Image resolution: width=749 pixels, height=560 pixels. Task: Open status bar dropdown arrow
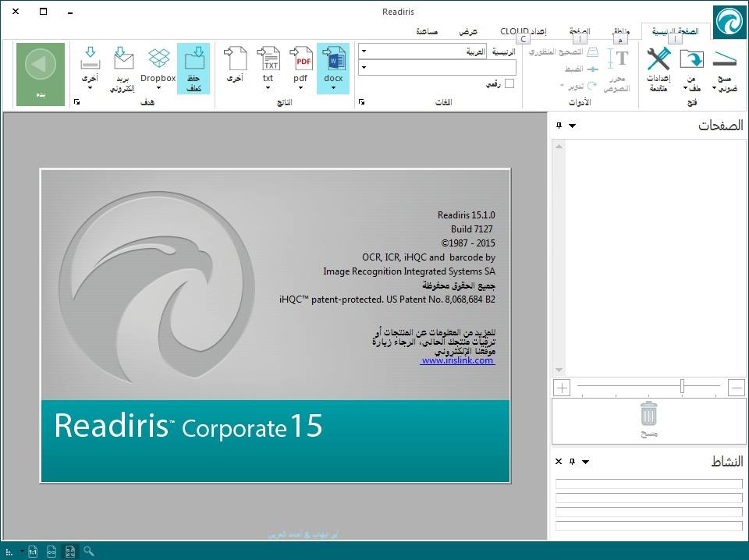click(22, 551)
